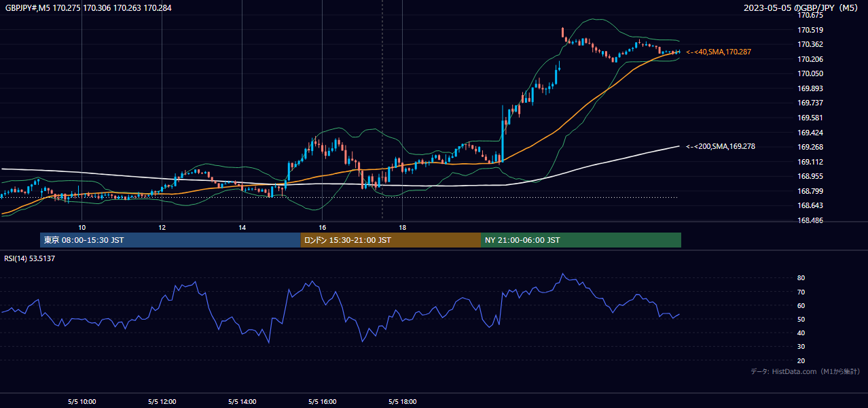868x408 pixels.
Task: Click the 40 SMA label 170.287
Action: coord(719,52)
